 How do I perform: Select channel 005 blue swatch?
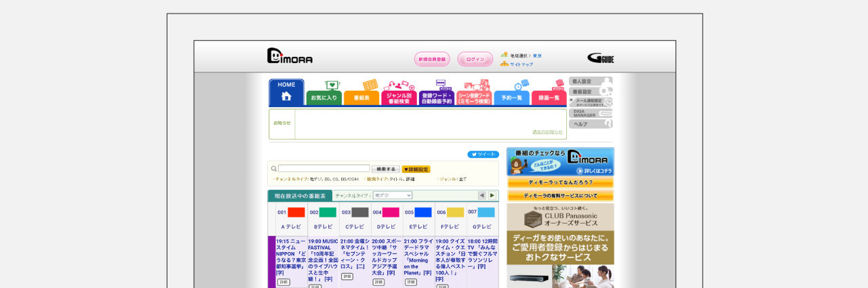[x=423, y=212]
